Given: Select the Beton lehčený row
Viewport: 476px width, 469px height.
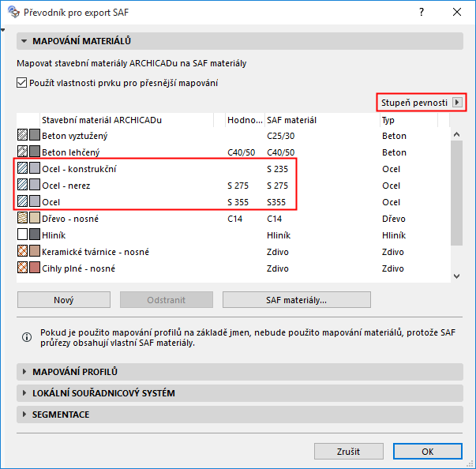Looking at the screenshot, I should pyautogui.click(x=234, y=152).
